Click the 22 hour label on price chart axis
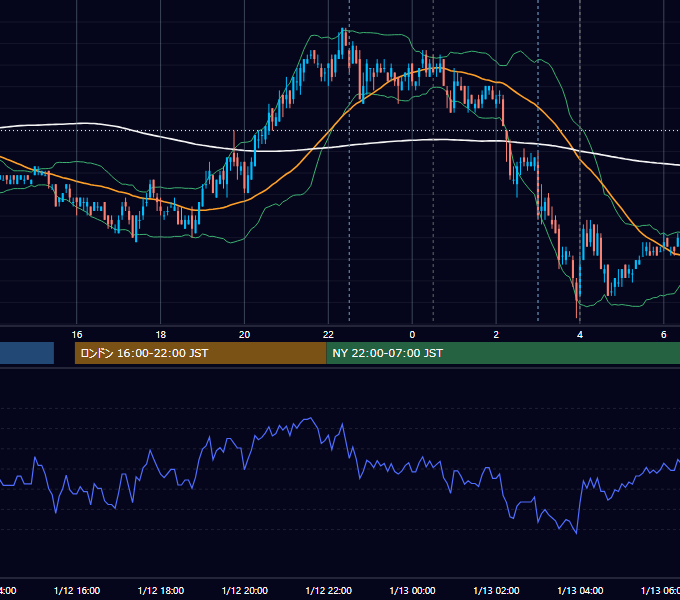The image size is (680, 600). point(328,334)
